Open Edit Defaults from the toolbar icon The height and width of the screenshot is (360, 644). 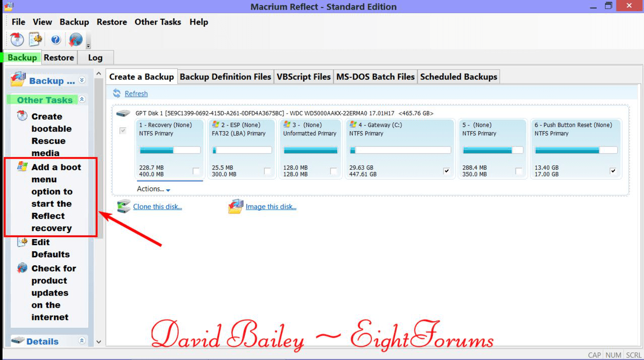[35, 39]
